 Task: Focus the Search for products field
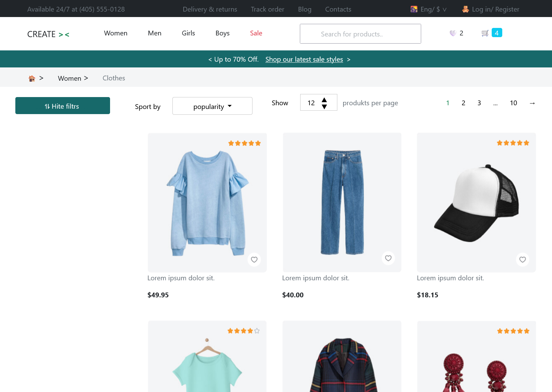[361, 34]
